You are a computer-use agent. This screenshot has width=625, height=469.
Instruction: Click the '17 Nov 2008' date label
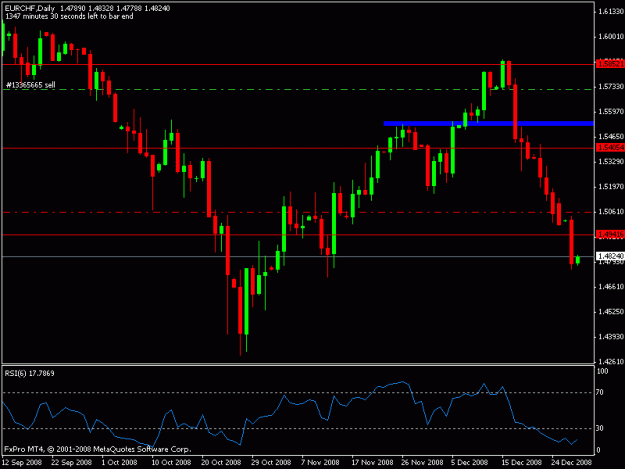point(372,462)
